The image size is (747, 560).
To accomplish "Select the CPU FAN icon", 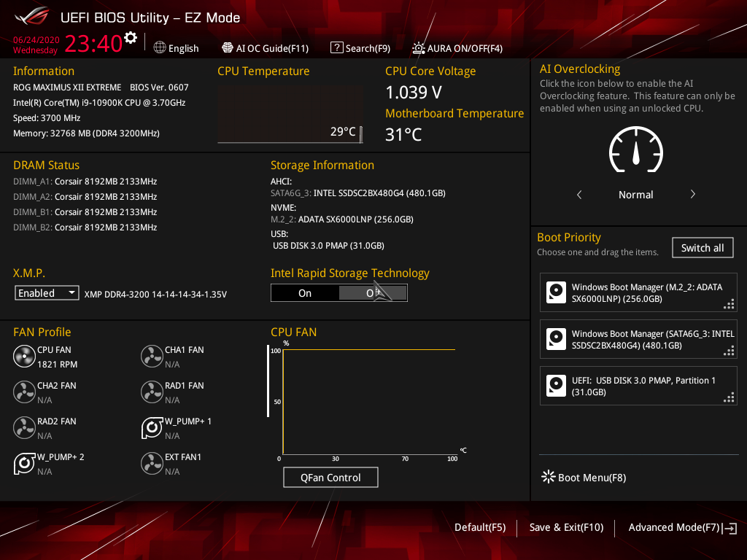I will (24, 356).
